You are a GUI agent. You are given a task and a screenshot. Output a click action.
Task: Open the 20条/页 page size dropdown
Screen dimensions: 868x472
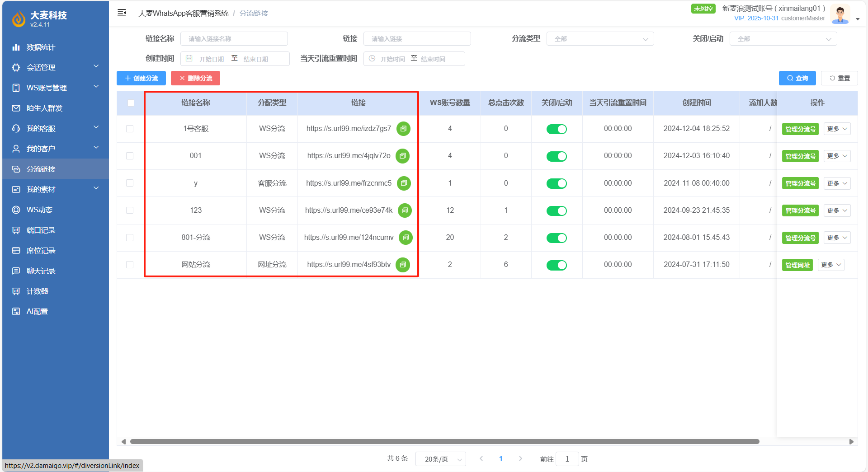(441, 459)
